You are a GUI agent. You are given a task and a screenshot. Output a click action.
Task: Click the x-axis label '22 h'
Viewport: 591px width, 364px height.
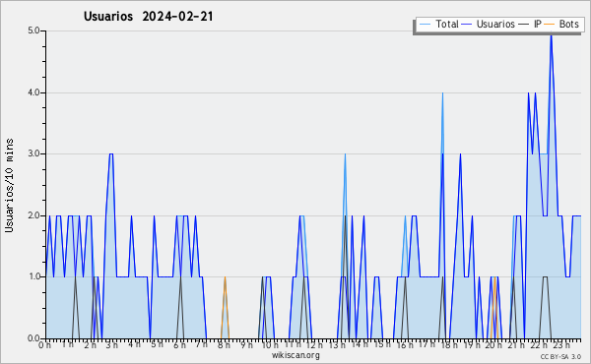point(539,344)
